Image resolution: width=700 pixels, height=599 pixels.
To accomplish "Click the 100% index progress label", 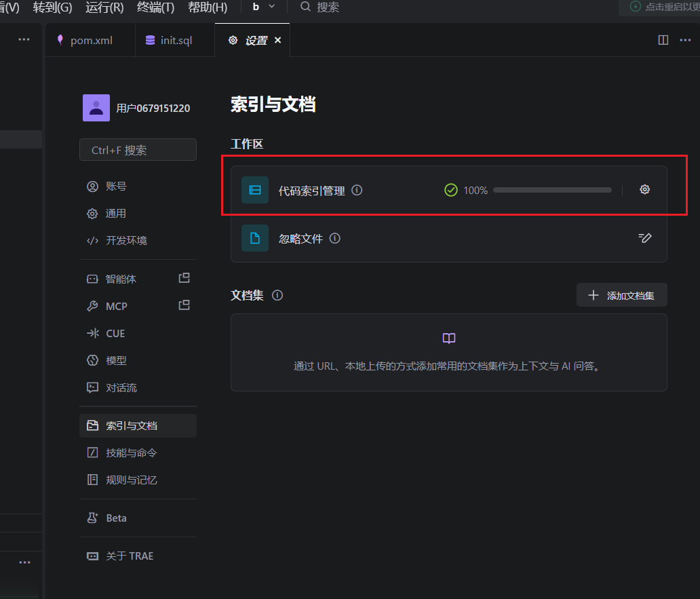I will (475, 191).
